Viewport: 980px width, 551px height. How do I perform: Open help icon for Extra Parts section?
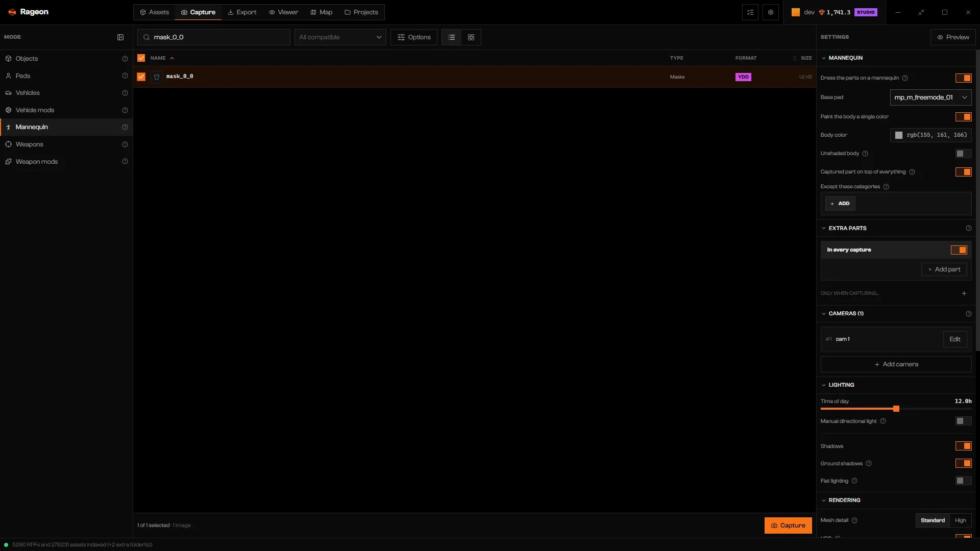[x=969, y=228]
